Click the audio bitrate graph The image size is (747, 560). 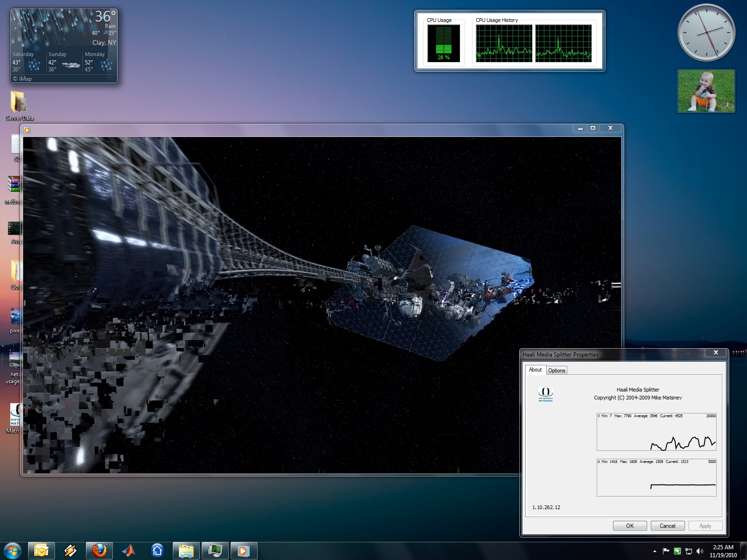[x=656, y=477]
